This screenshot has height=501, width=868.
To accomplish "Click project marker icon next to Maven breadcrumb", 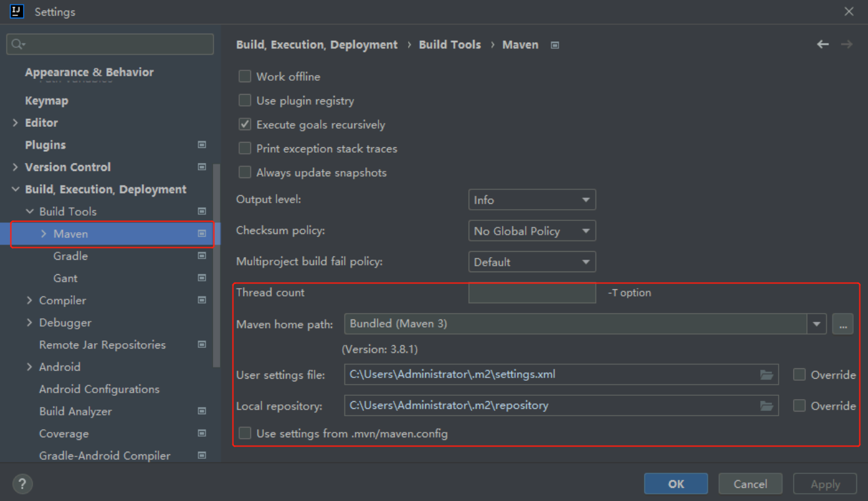I will [x=555, y=45].
